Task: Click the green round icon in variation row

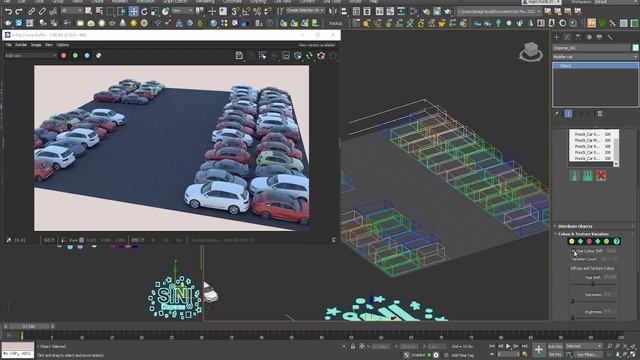Action: tap(607, 242)
